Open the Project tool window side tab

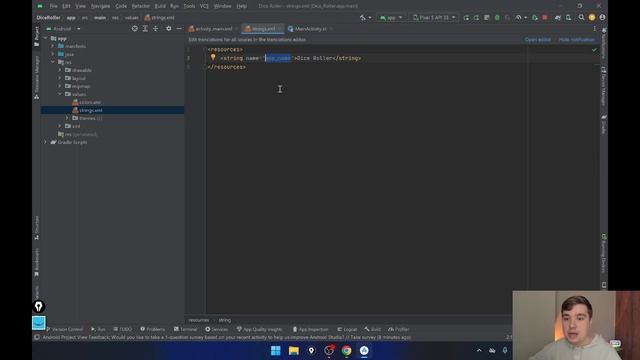pos(36,36)
